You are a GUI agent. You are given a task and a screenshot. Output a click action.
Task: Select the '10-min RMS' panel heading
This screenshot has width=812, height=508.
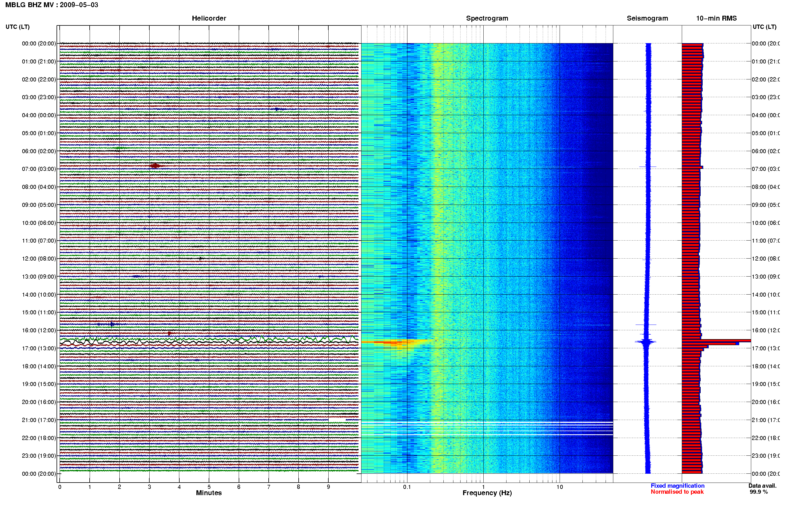click(716, 19)
